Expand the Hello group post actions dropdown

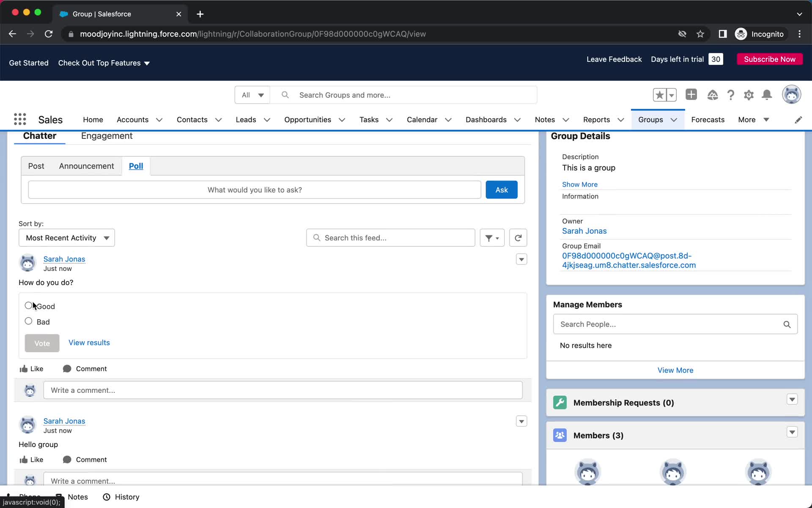coord(521,421)
